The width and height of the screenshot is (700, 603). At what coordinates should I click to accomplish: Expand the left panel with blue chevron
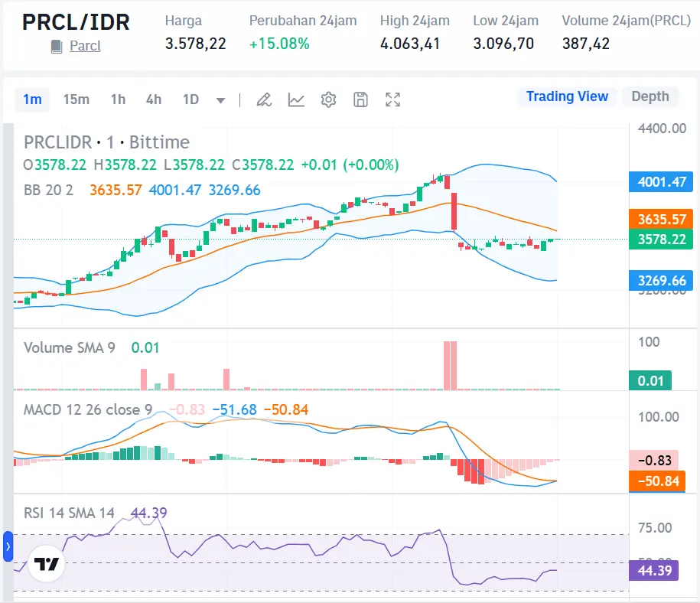tap(6, 548)
